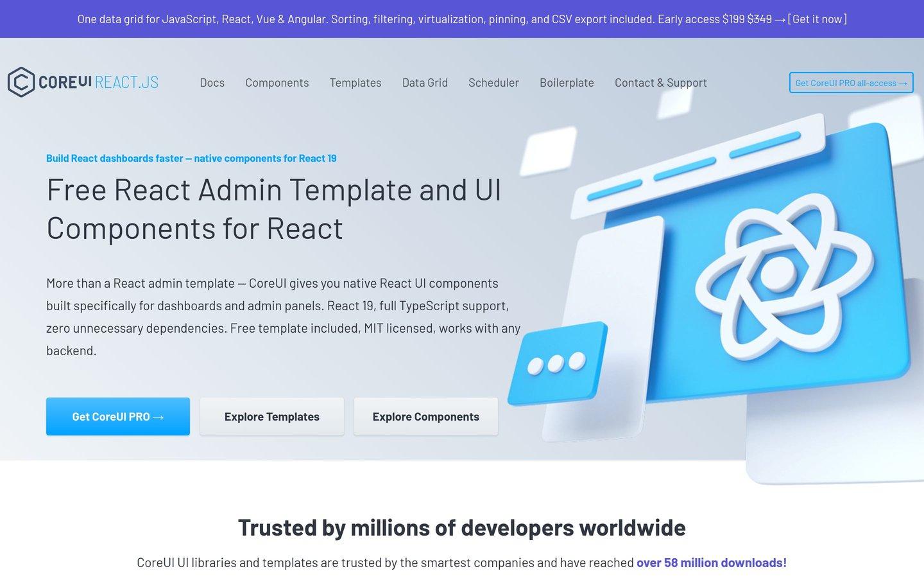Screen dimensions: 924x578
Task: Open the Docs menu item
Action: [212, 83]
